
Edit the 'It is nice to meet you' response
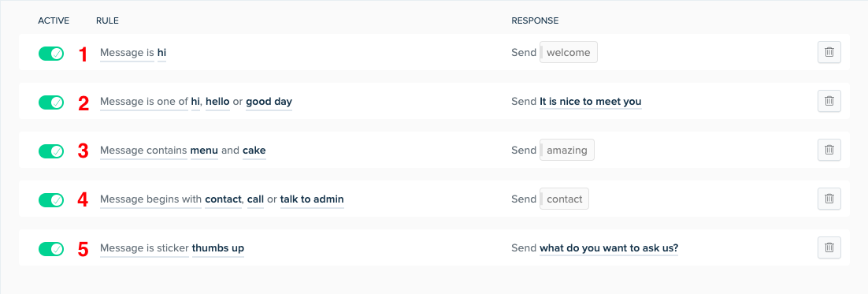click(x=591, y=102)
